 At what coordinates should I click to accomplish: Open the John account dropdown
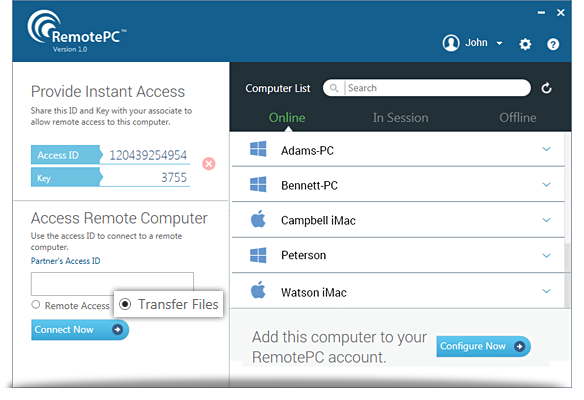(499, 44)
